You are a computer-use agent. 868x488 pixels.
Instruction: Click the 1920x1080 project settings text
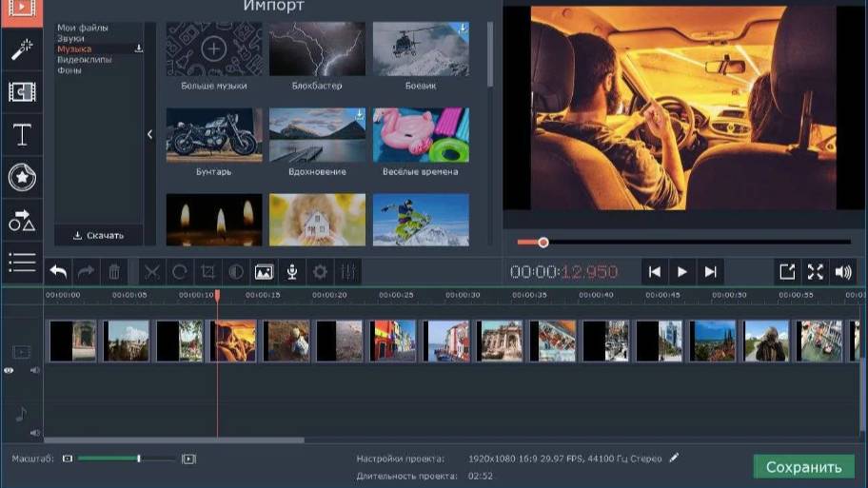tap(564, 459)
